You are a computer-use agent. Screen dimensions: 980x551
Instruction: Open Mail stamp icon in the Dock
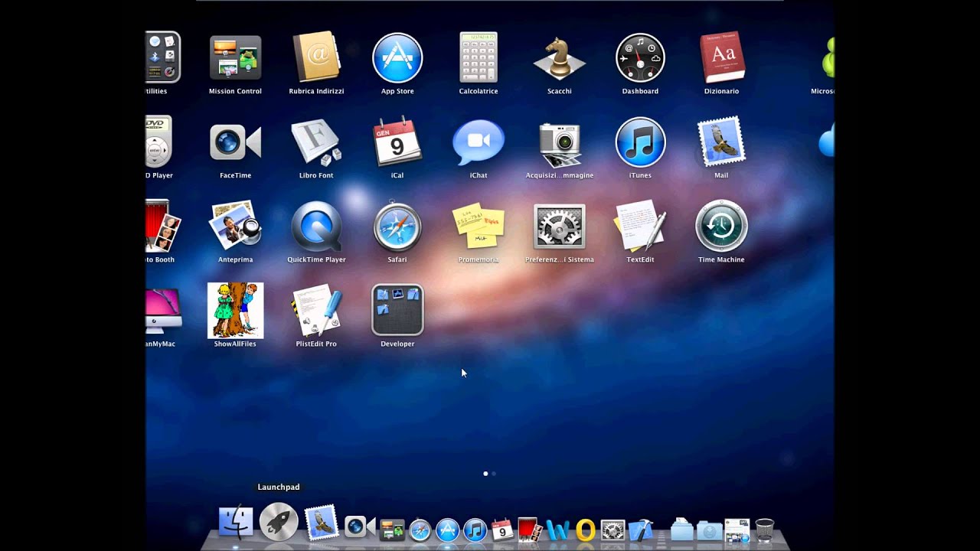coord(322,523)
